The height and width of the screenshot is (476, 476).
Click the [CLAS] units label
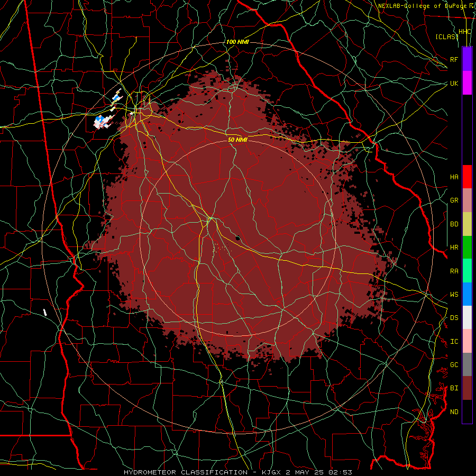coord(447,36)
